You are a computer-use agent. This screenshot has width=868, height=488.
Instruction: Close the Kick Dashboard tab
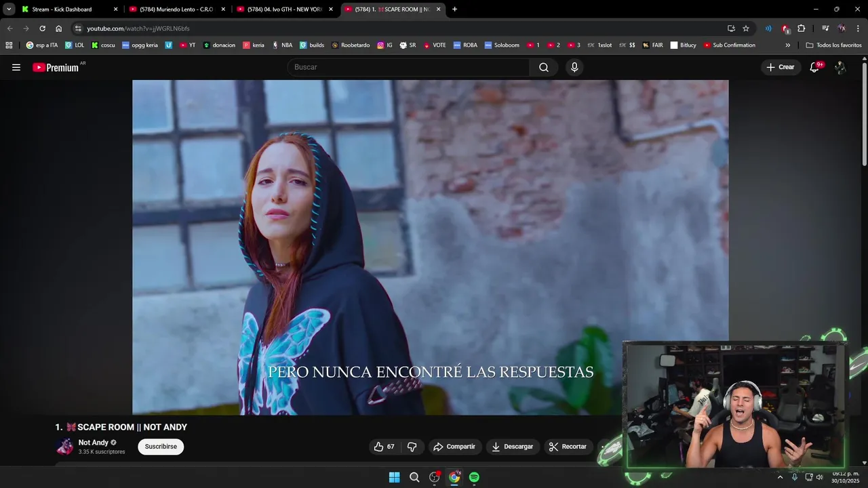click(115, 9)
